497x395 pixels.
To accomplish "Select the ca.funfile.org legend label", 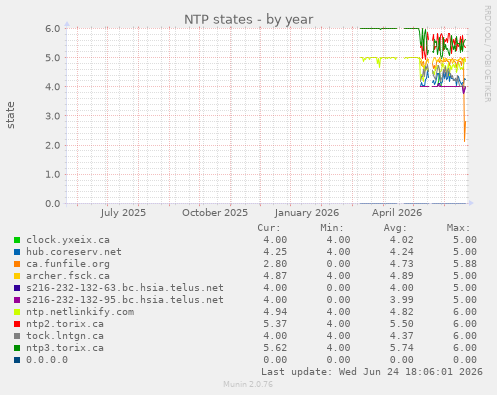I will point(68,264).
